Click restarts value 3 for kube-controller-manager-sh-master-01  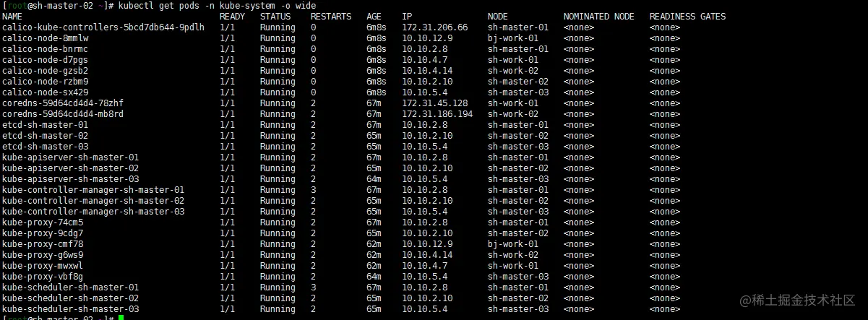[x=313, y=190]
